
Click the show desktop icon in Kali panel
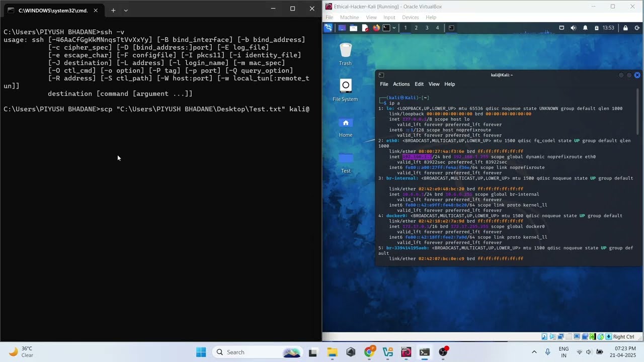tap(342, 28)
